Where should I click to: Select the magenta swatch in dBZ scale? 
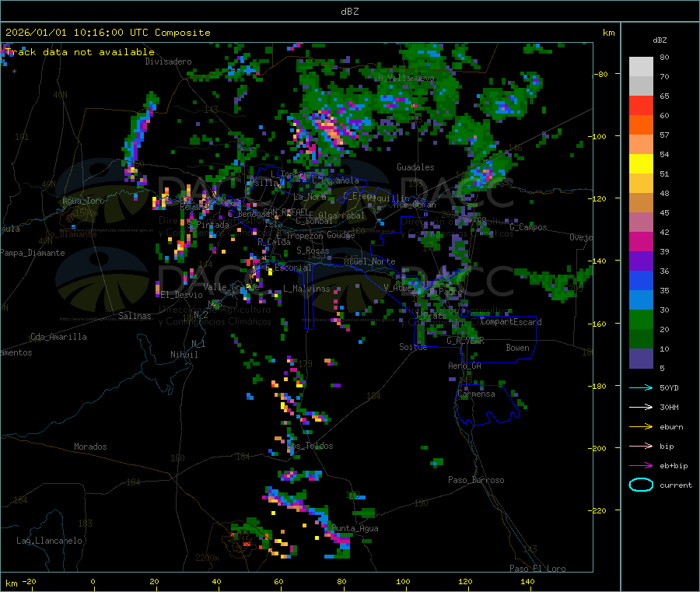(x=641, y=241)
